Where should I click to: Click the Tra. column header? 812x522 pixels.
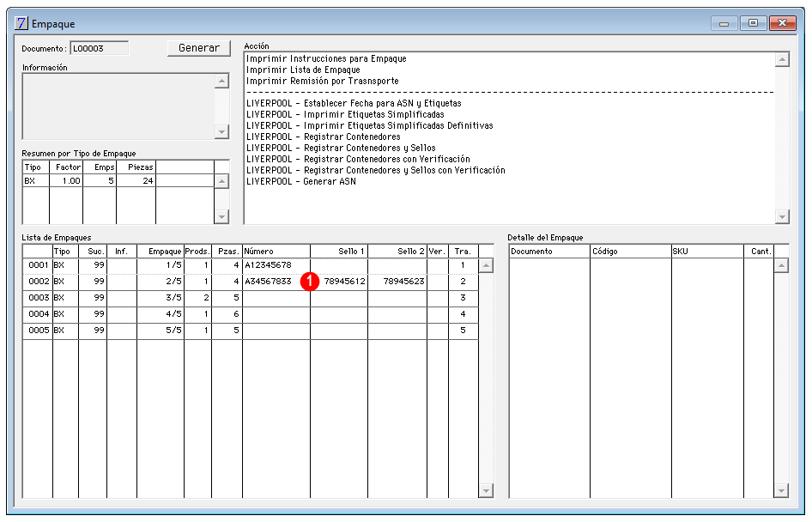pos(464,252)
